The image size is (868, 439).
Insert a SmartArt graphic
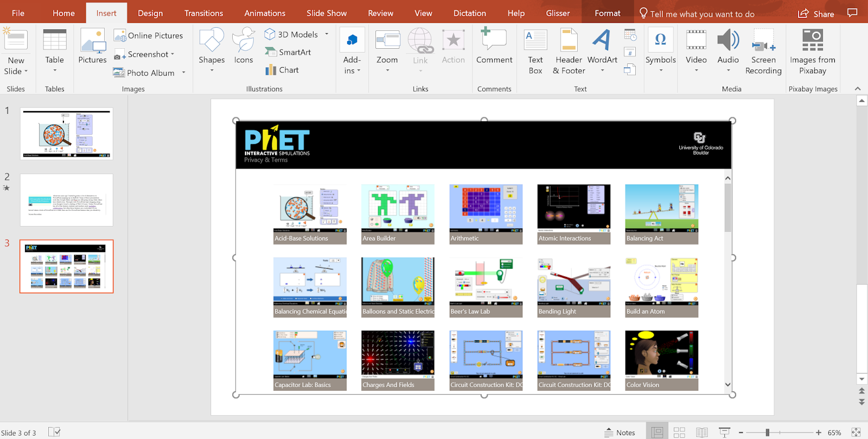click(288, 52)
